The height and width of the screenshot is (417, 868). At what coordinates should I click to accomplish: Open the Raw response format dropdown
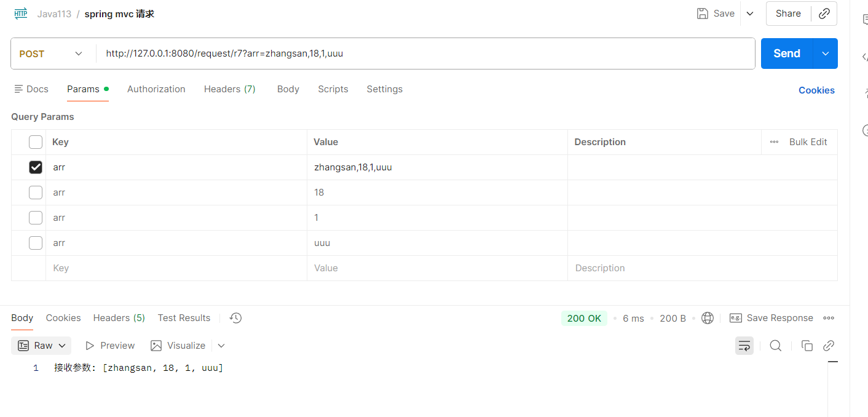(x=41, y=346)
